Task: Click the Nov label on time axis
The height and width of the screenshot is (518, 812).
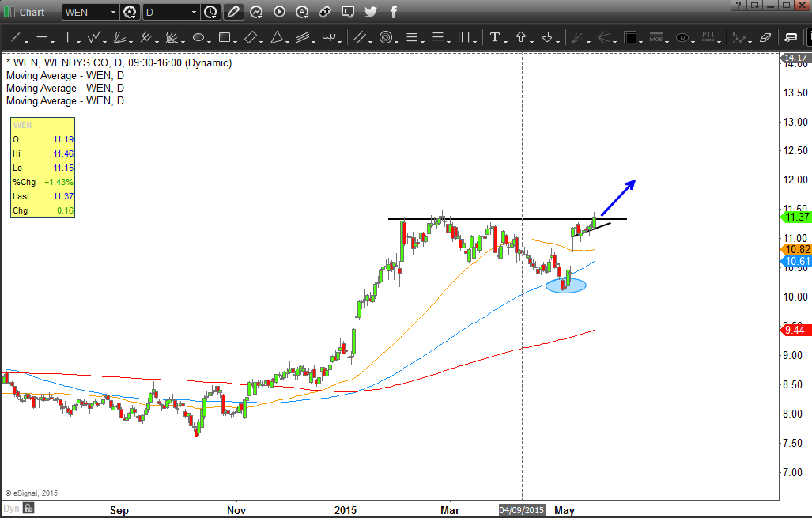Action: pyautogui.click(x=236, y=510)
